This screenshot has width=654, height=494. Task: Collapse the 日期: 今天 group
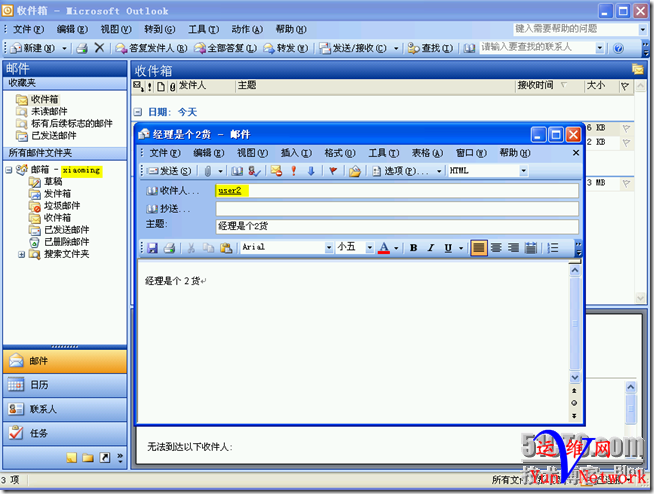point(137,112)
